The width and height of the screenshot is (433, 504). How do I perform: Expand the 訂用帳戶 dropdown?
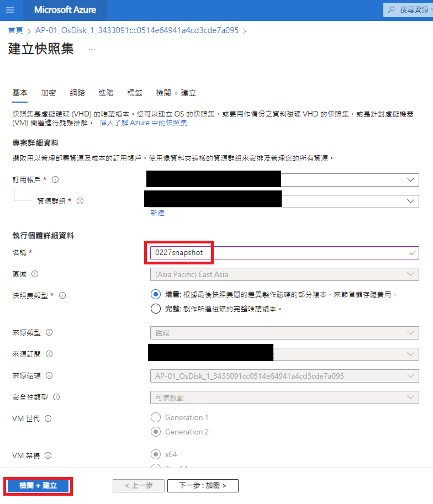[x=410, y=180]
